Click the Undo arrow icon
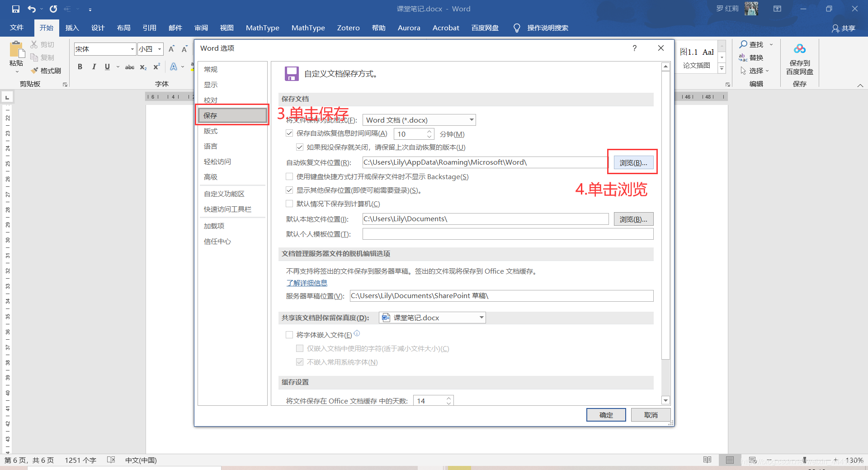This screenshot has height=470, width=868. [31, 9]
